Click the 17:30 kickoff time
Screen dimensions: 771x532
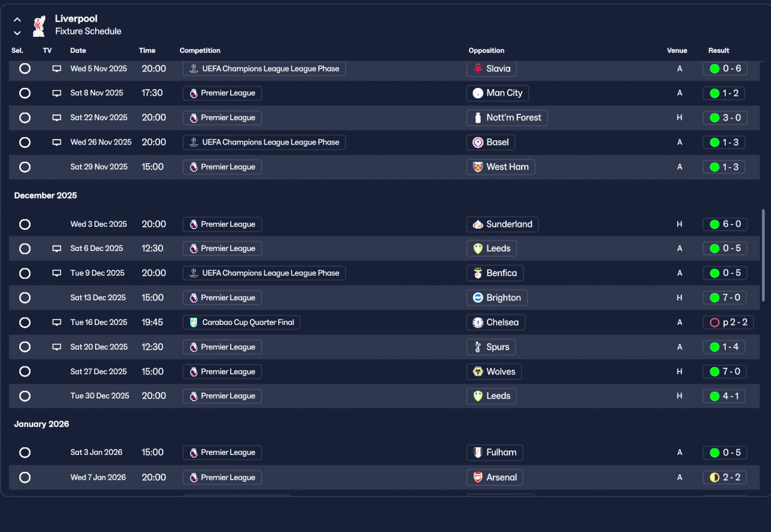pyautogui.click(x=152, y=93)
